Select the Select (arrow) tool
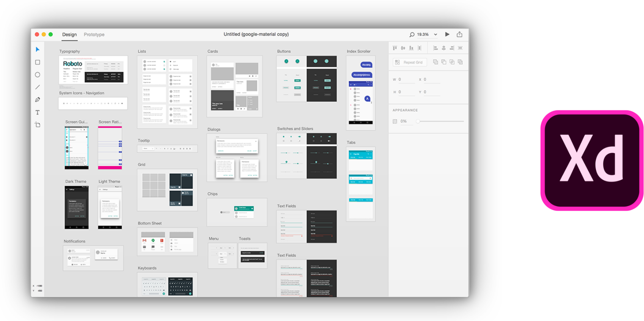This screenshot has height=321, width=644. [38, 49]
